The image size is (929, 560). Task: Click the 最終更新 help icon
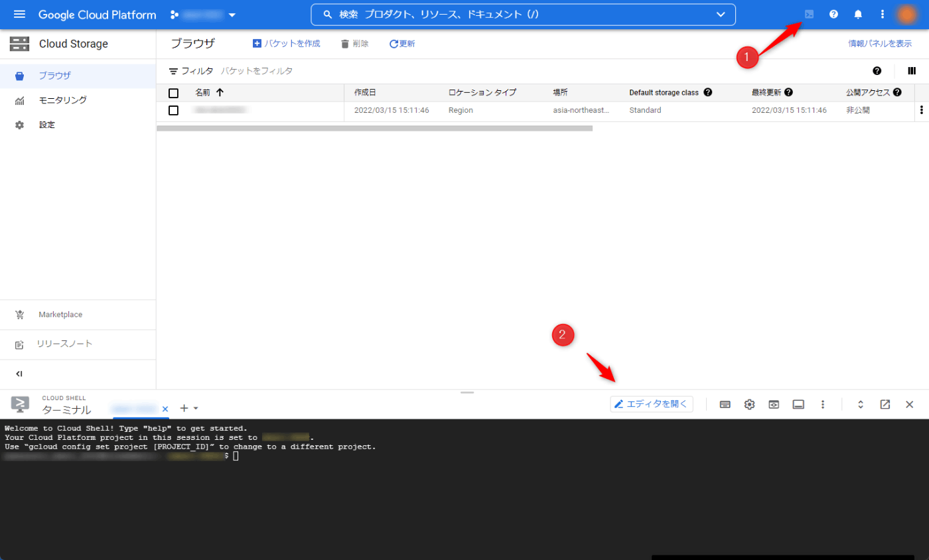point(788,92)
